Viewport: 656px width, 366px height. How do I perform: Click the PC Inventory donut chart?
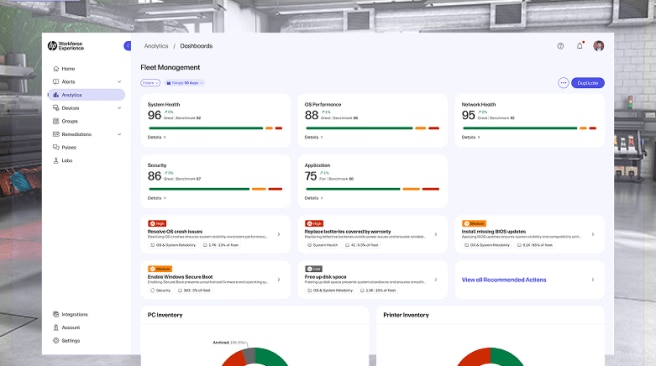point(254,357)
